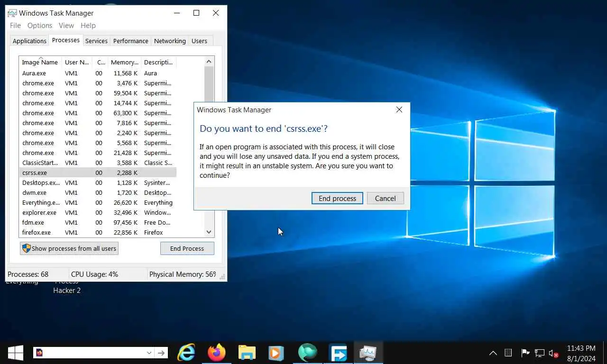This screenshot has width=607, height=364.
Task: Click the shield icon on Show processes button
Action: 27,248
